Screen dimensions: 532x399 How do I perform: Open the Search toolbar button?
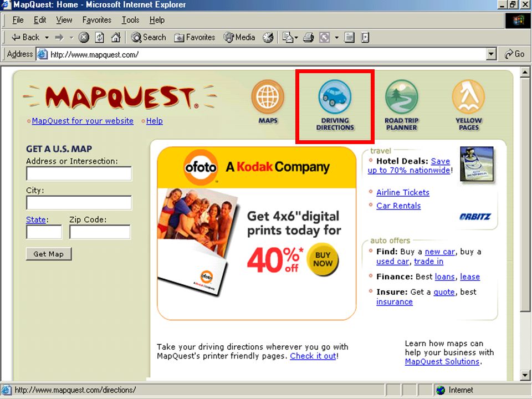(149, 37)
